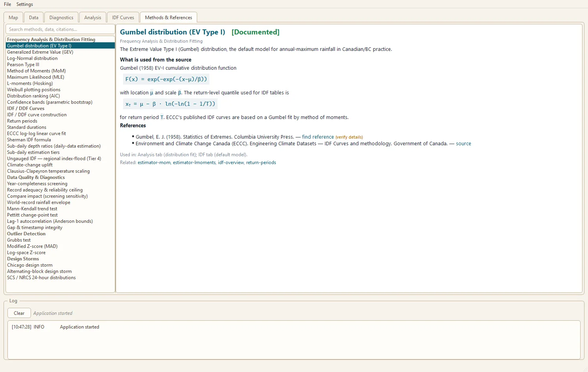Select Clausius-Clapeyron temperature scaling
Screen dimensions: 588x372
(60, 171)
